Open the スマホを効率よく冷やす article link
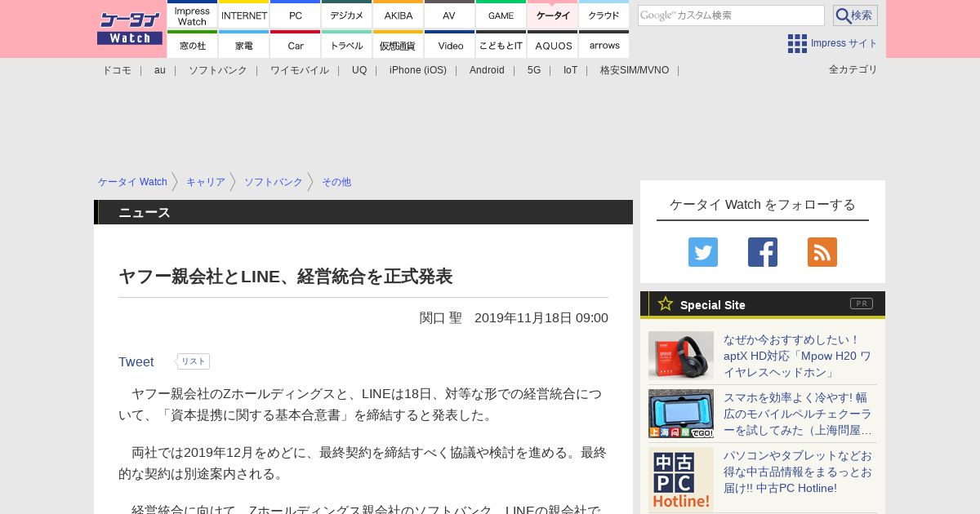This screenshot has height=514, width=980. tap(799, 414)
